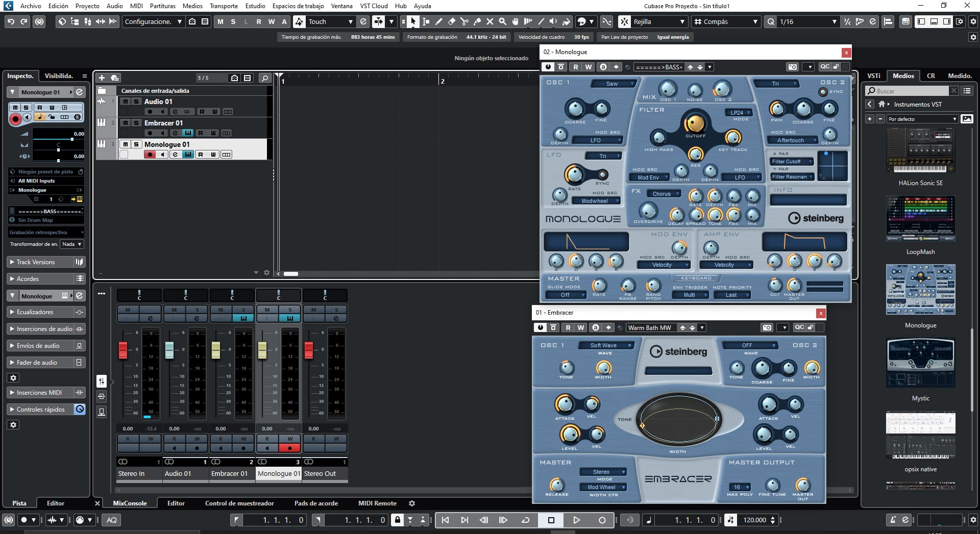Select the Erase tool in the toolbar
980x534 pixels.
452,22
